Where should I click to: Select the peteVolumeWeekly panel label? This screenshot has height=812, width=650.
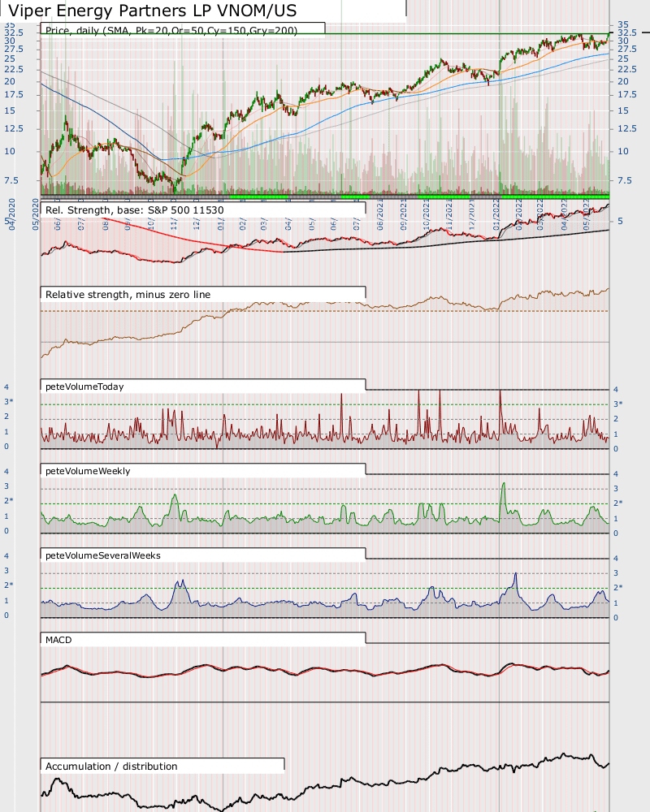[88, 471]
